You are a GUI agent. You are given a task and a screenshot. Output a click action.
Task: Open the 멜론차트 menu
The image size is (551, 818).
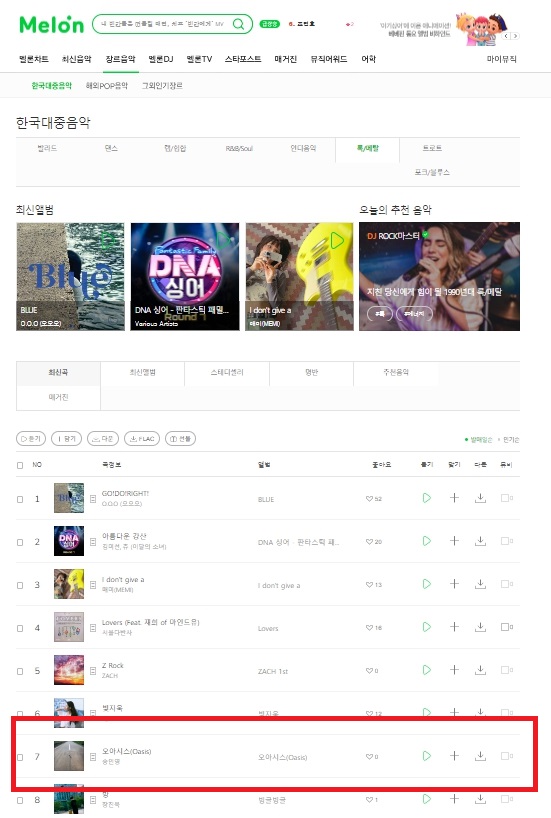(34, 59)
